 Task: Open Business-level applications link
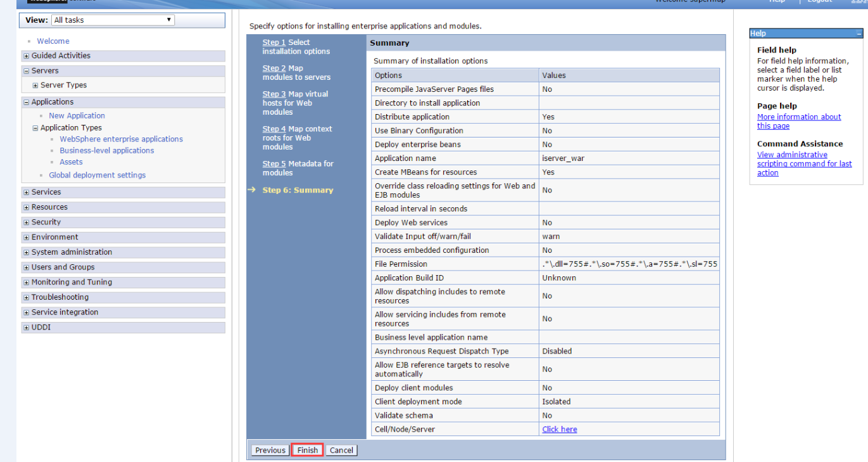click(106, 151)
